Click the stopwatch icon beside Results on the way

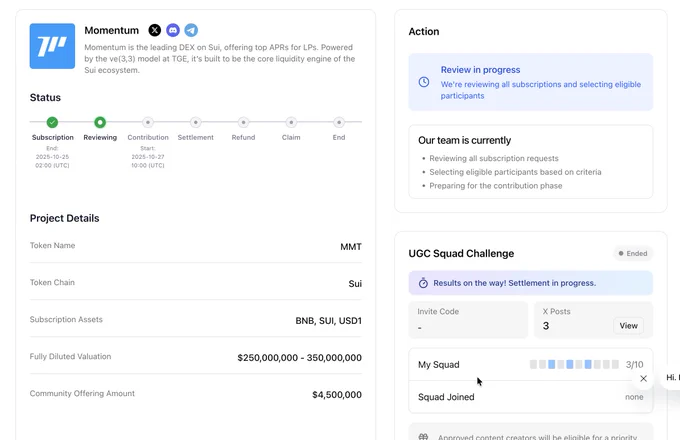pos(423,283)
